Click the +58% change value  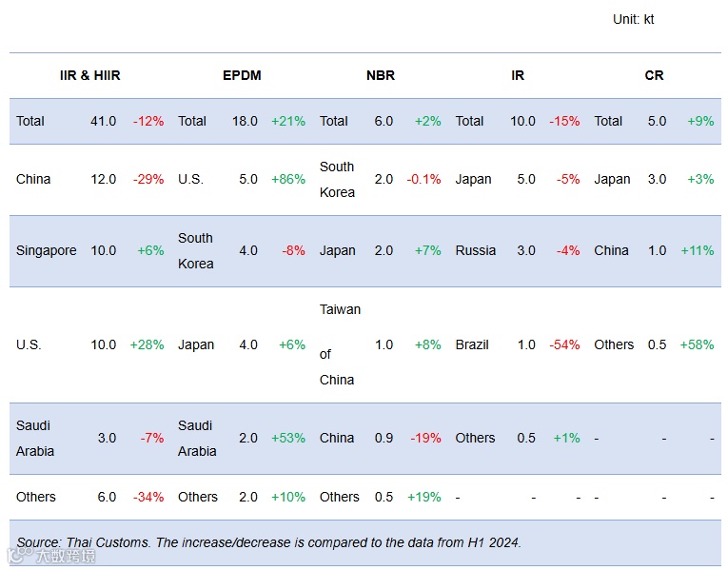pos(697,344)
